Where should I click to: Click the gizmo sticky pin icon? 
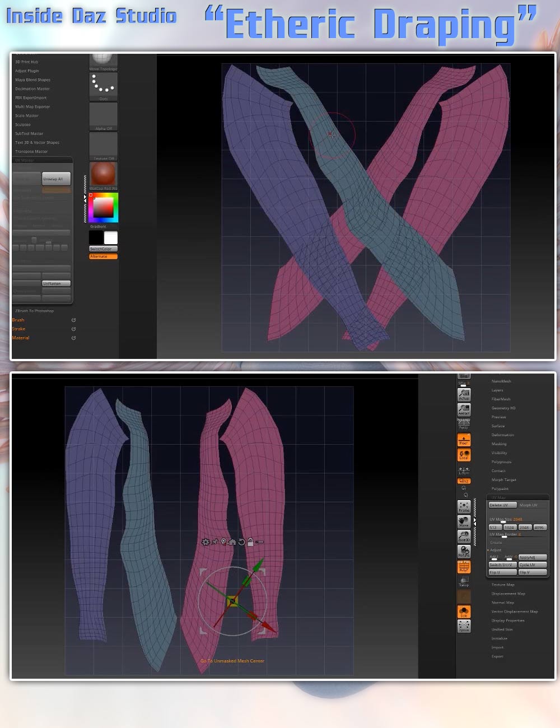[x=214, y=542]
